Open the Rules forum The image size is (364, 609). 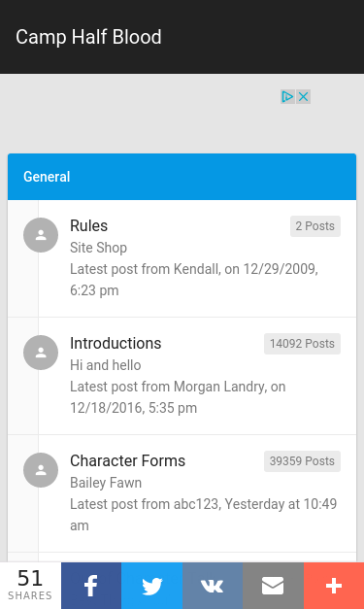point(89,225)
